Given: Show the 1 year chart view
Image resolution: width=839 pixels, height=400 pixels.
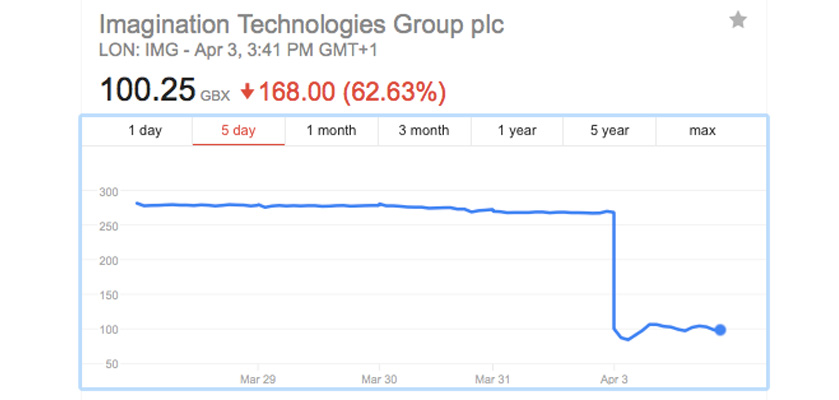Looking at the screenshot, I should click(517, 130).
